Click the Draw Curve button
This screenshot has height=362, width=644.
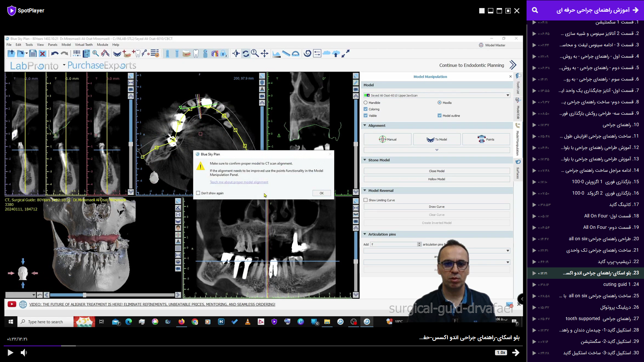click(437, 207)
